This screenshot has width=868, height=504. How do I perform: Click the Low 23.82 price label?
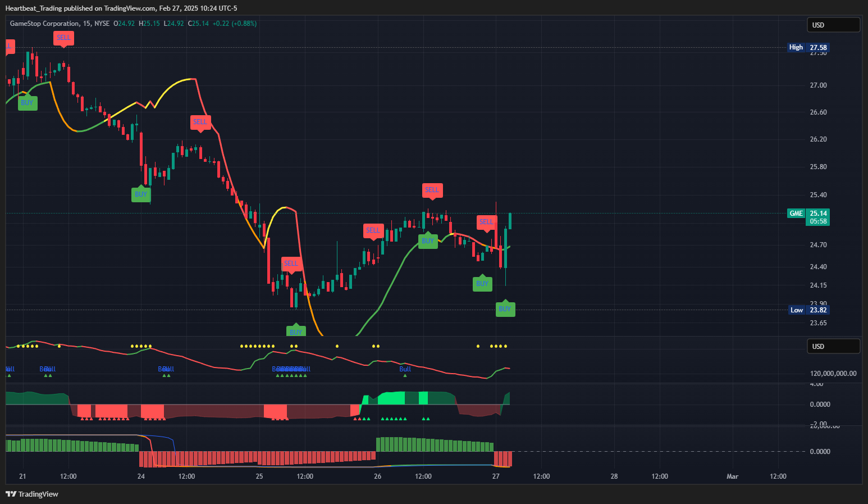pyautogui.click(x=809, y=310)
